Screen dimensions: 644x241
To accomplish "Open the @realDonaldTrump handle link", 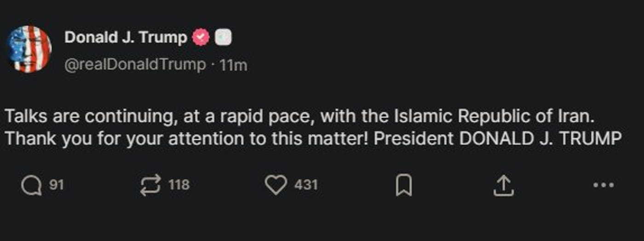I will click(x=135, y=65).
